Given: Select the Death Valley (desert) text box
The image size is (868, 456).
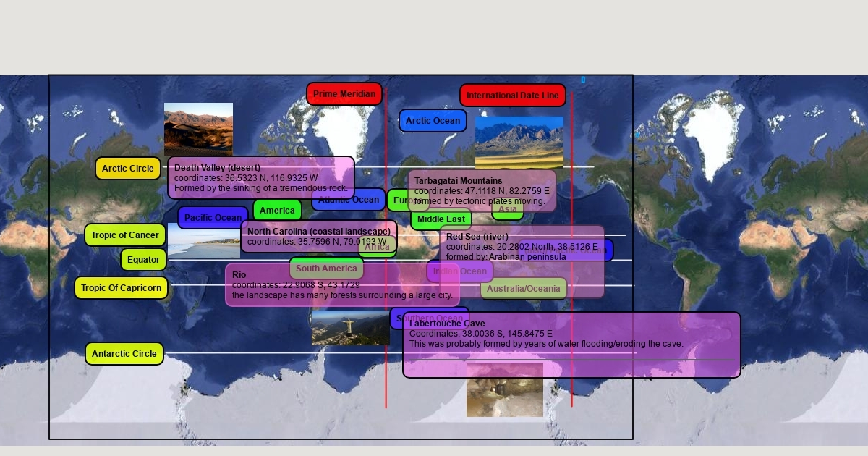Looking at the screenshot, I should (x=261, y=177).
